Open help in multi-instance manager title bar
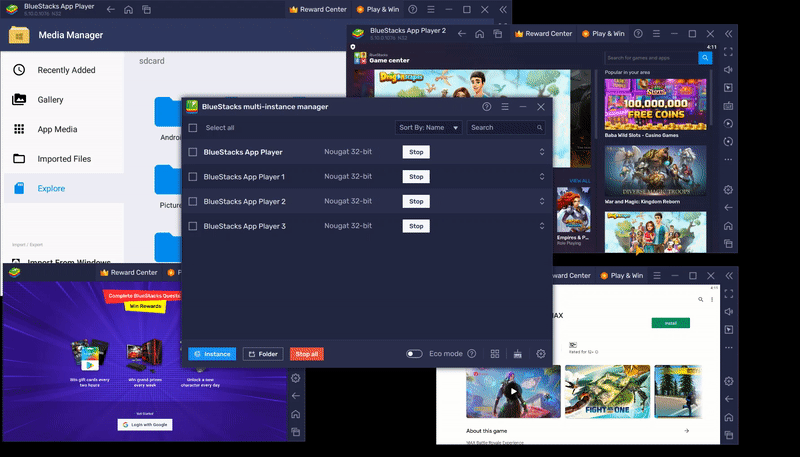The image size is (800, 457). [x=487, y=107]
